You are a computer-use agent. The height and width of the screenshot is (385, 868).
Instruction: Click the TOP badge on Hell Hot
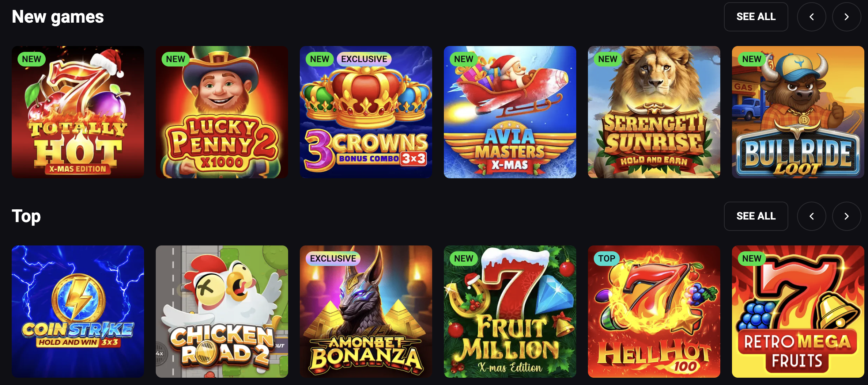(x=607, y=259)
